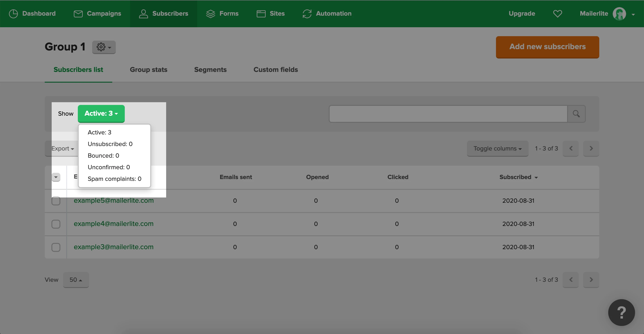The width and height of the screenshot is (644, 334).
Task: Tick the checkbox beside example5@mailerlite.com
Action: click(x=56, y=201)
